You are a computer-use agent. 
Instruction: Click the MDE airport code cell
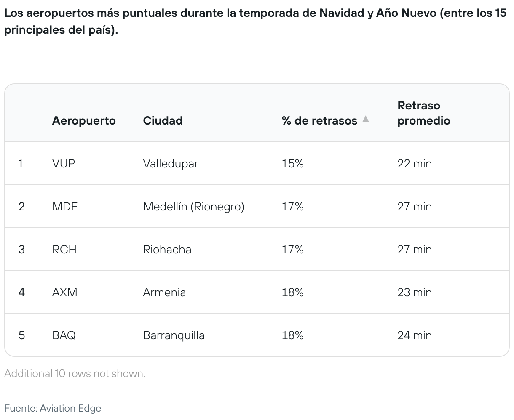click(x=65, y=206)
